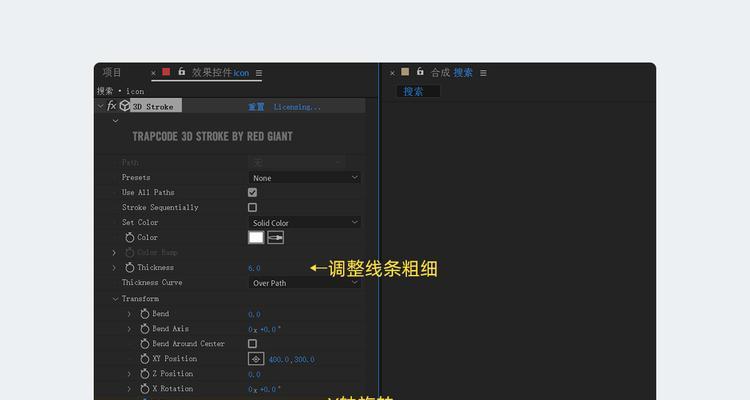The height and width of the screenshot is (400, 750).
Task: Expand the Z Position property
Action: (129, 374)
